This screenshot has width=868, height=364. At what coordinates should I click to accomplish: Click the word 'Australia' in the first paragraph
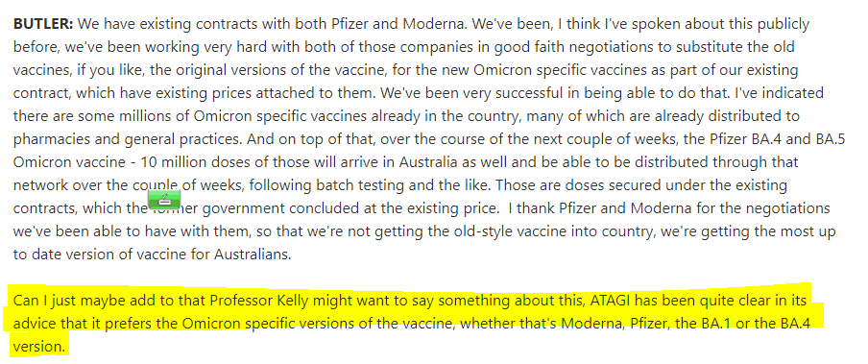tap(431, 163)
